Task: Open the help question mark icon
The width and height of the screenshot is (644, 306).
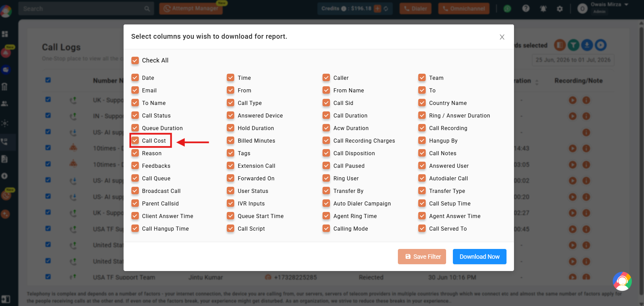Action: 526,8
